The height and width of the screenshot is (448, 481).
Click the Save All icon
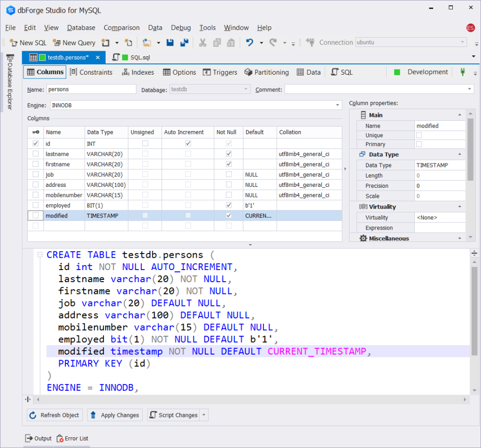click(184, 43)
